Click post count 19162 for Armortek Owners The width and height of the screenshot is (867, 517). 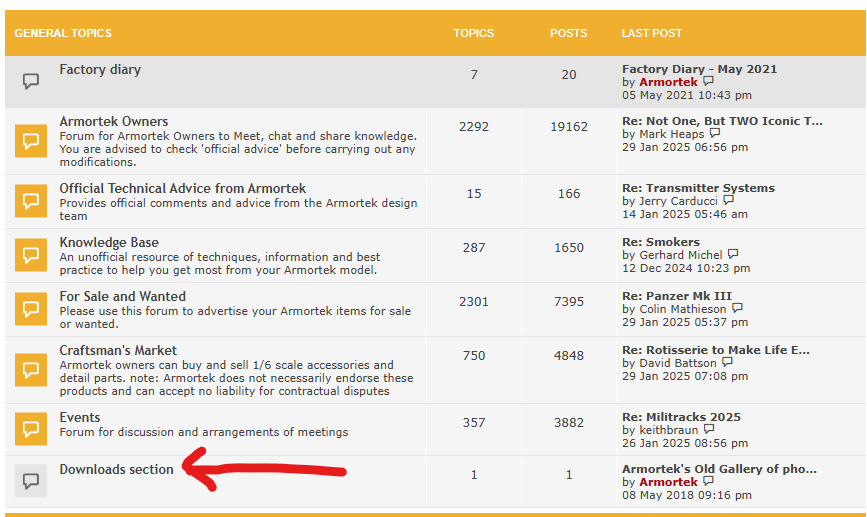pyautogui.click(x=568, y=127)
